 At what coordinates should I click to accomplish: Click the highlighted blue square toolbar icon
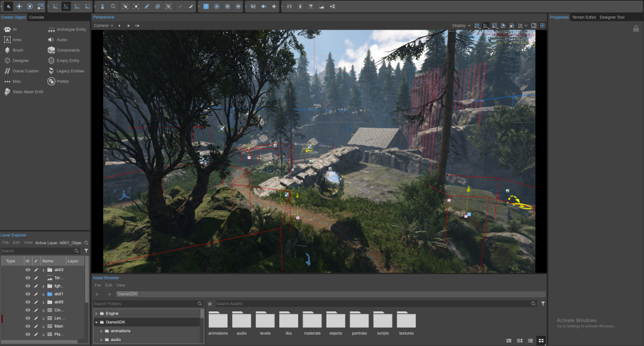click(x=206, y=6)
